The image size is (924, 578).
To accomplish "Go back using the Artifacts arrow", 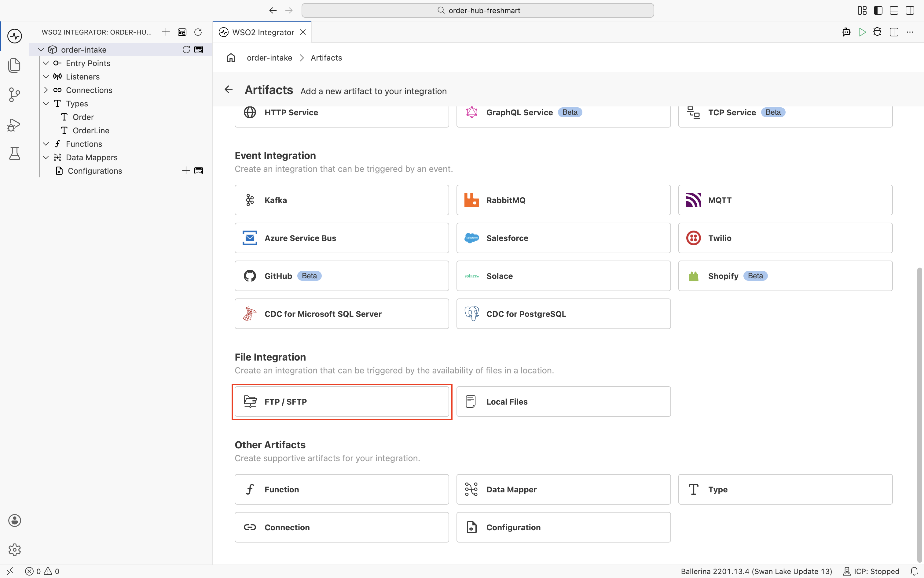I will click(x=228, y=90).
